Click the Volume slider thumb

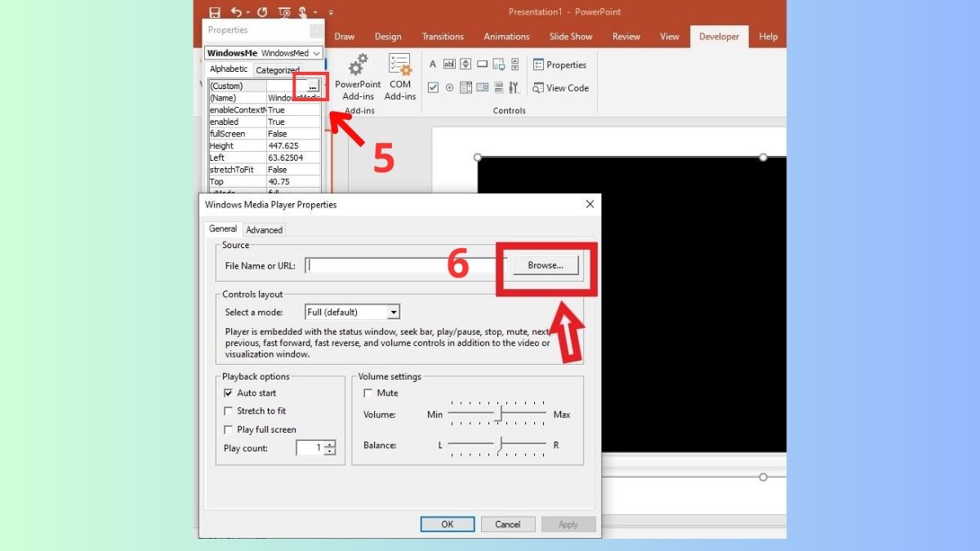(x=498, y=415)
